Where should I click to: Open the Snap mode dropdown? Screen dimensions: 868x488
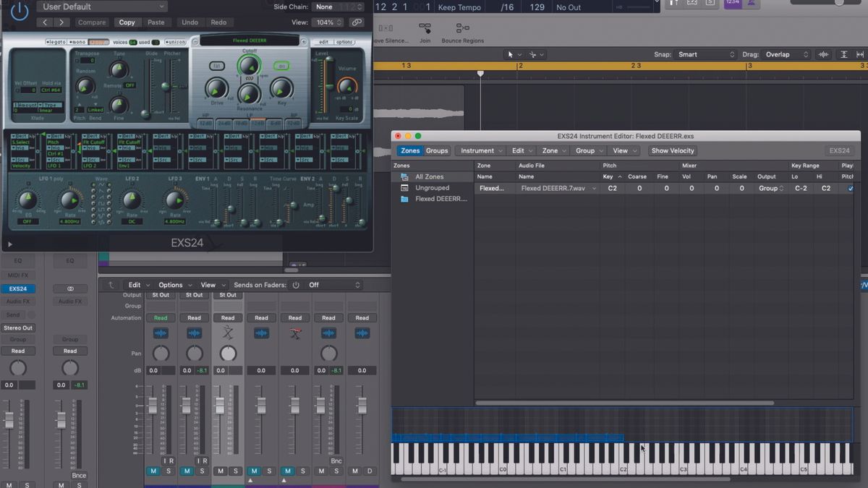(705, 53)
